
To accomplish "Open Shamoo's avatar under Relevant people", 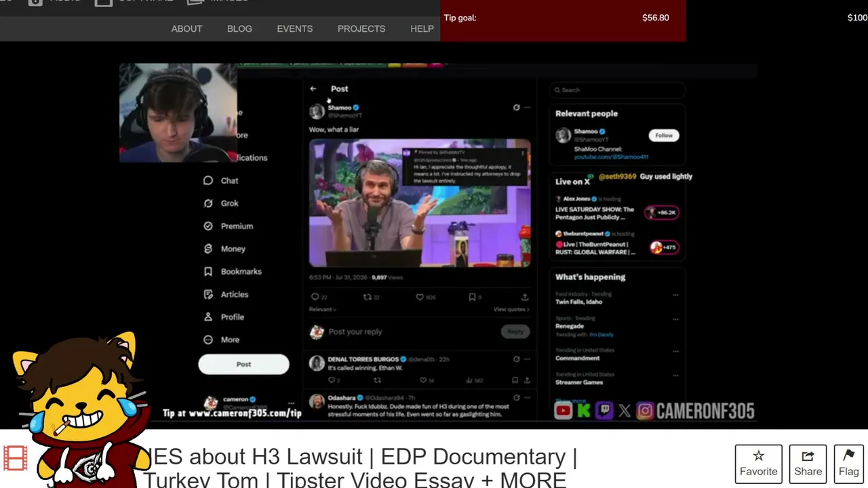I will point(563,136).
